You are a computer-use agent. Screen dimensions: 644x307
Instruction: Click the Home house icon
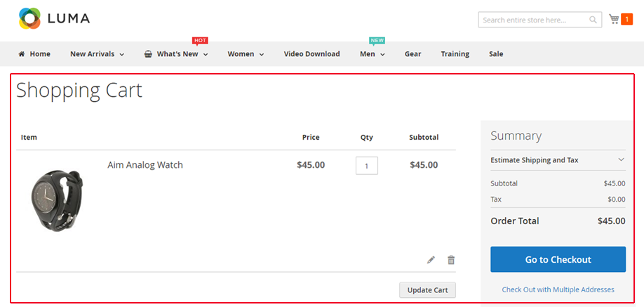pos(22,54)
